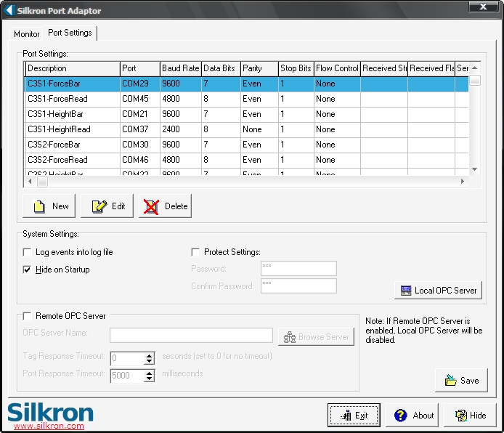Open the About dialog
Image resolution: width=504 pixels, height=433 pixels.
(412, 416)
